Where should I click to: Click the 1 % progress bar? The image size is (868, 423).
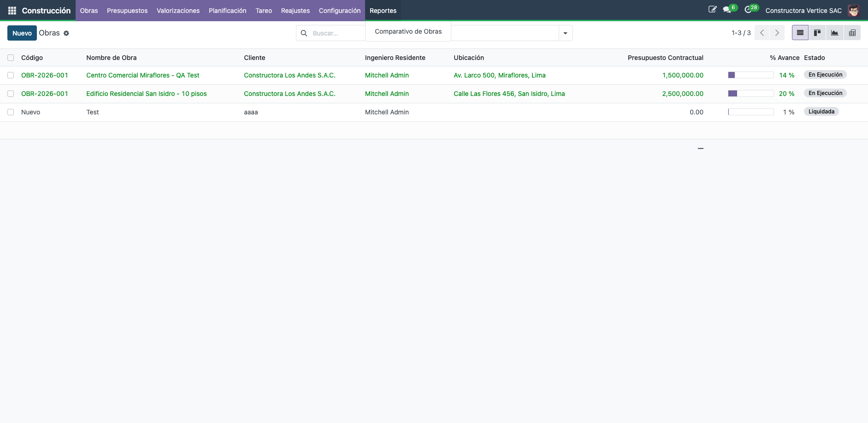(x=750, y=112)
